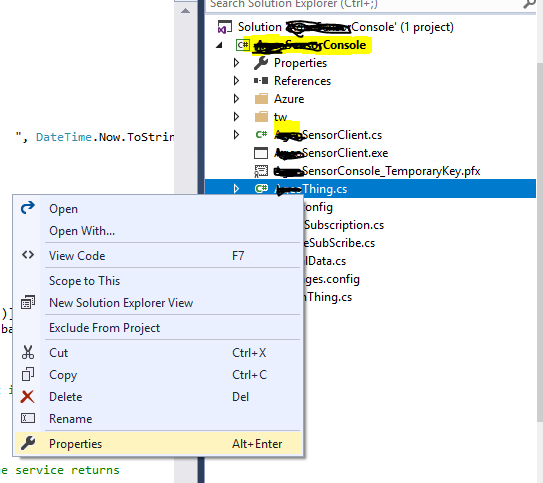
Task: Click the editor scrollbar up arrow
Action: tap(186, 11)
